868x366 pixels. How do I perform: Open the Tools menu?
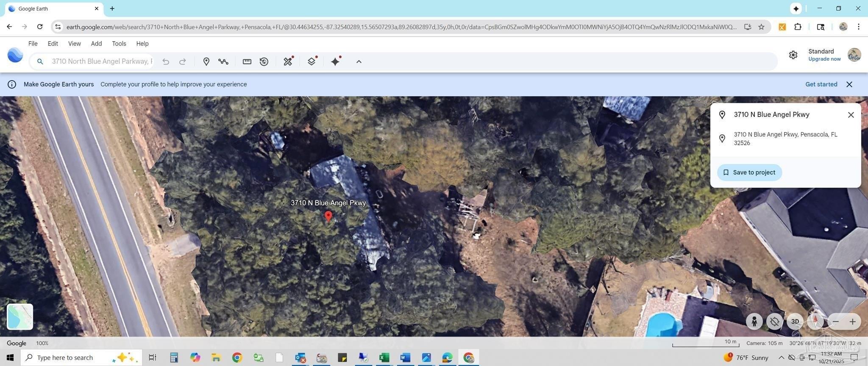[119, 44]
